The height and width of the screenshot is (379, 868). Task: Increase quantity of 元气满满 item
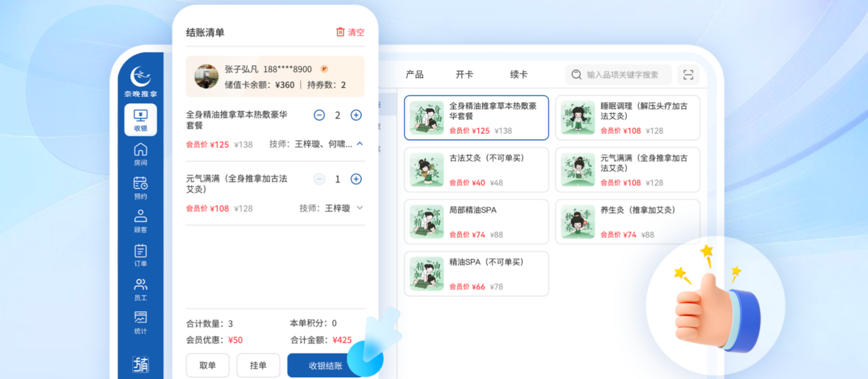(x=356, y=179)
